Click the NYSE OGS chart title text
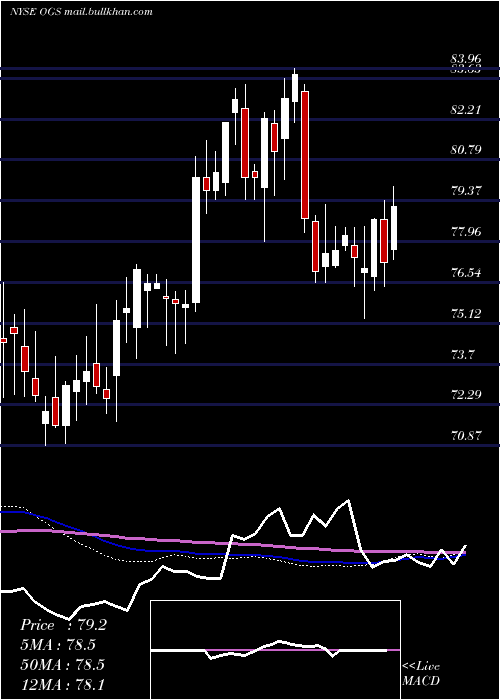This screenshot has height=700, width=500. point(81,12)
